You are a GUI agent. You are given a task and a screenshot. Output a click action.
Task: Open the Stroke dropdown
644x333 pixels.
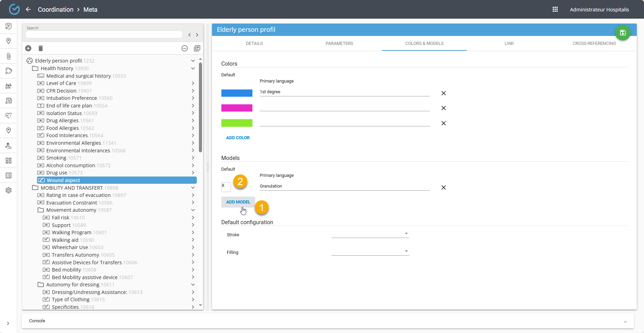tap(370, 234)
